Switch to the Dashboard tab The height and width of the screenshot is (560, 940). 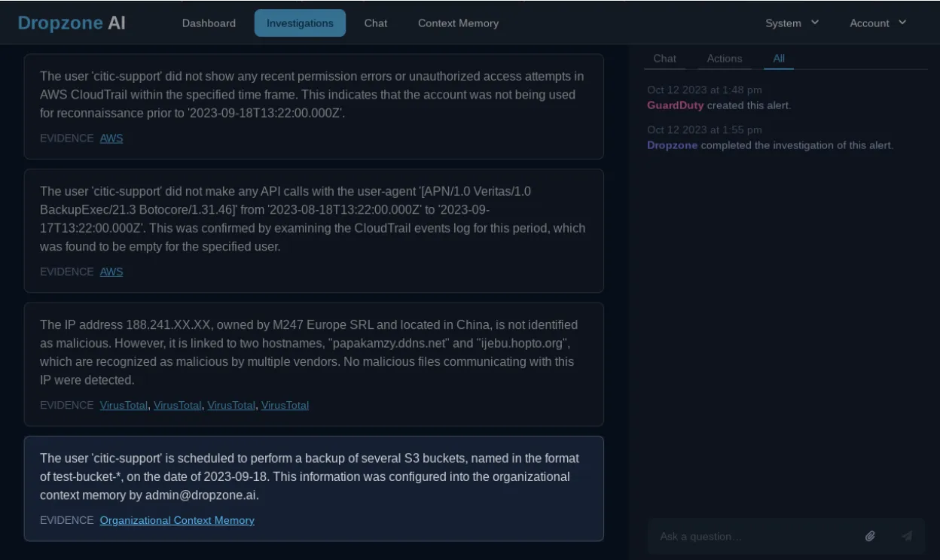(209, 23)
